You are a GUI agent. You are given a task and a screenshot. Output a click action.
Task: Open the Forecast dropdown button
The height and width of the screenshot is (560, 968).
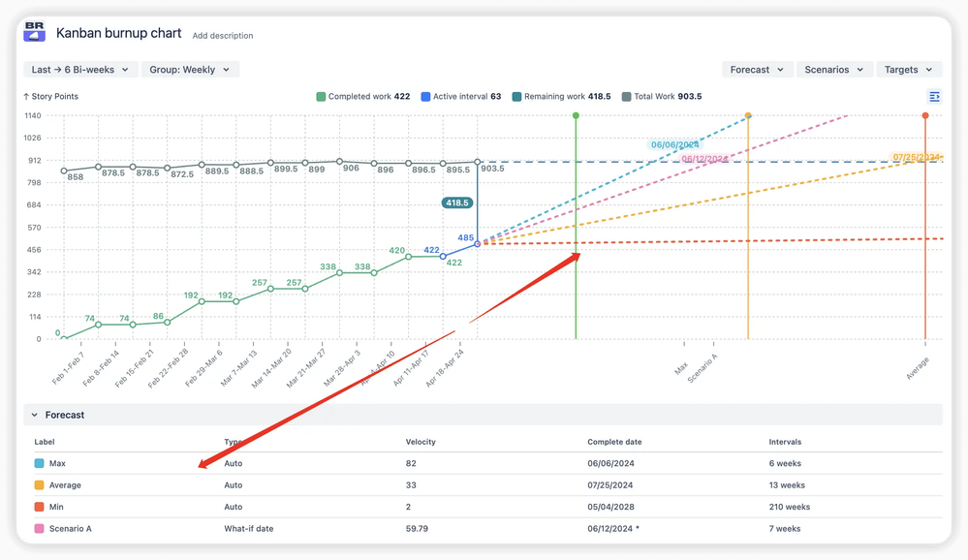coord(758,69)
